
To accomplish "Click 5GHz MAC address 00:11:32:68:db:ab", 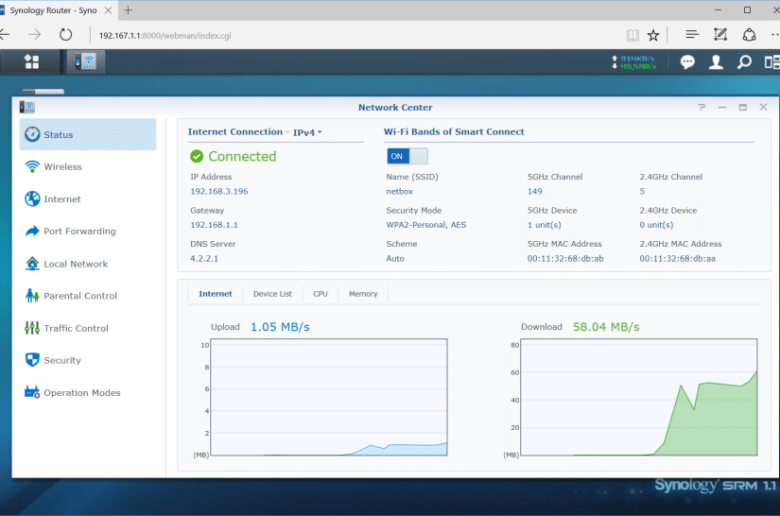I will pyautogui.click(x=565, y=258).
